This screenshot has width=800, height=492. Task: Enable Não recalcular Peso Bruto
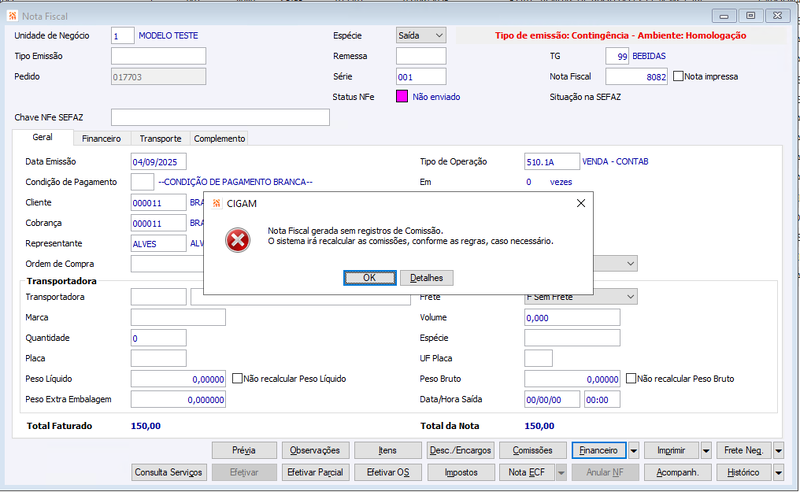631,378
